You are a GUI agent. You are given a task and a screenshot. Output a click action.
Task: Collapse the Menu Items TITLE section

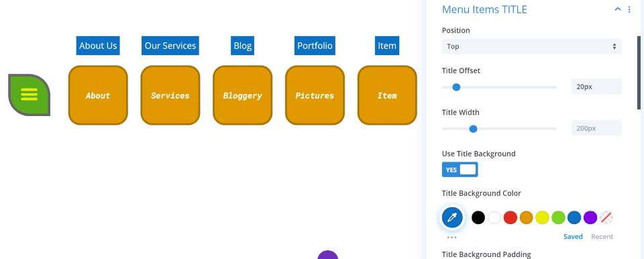(x=617, y=9)
